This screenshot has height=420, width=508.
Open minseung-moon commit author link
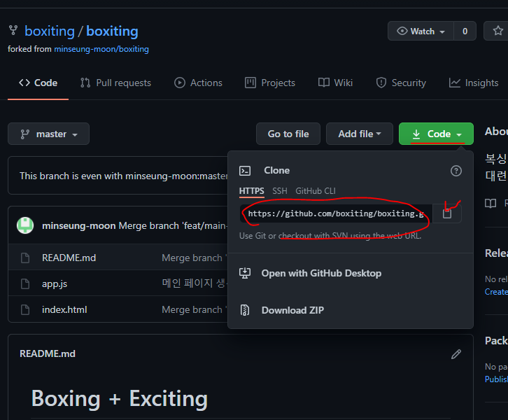coord(79,225)
